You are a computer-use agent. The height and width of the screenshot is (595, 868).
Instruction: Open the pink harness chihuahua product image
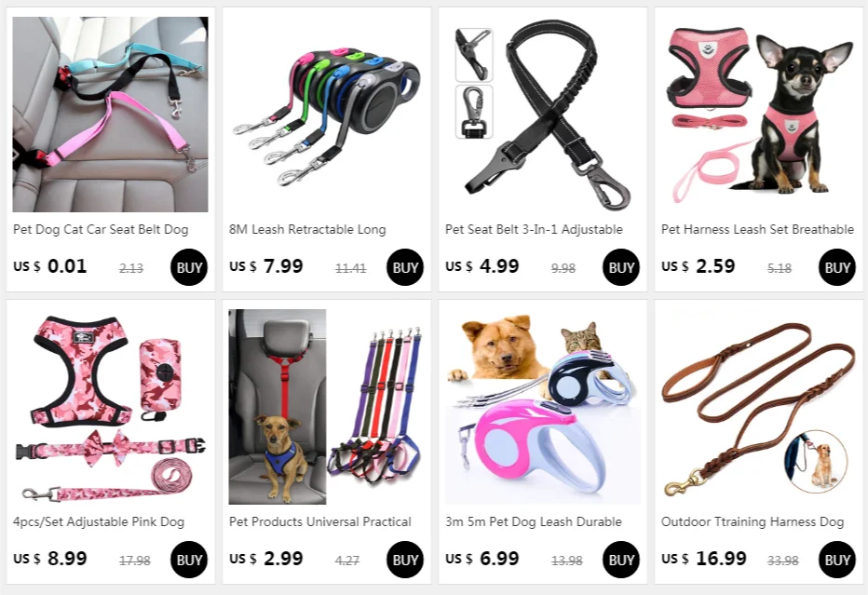pos(758,114)
